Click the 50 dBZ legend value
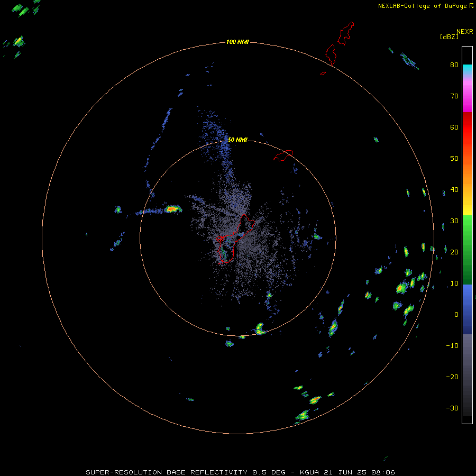The height and width of the screenshot is (476, 476). [454, 159]
